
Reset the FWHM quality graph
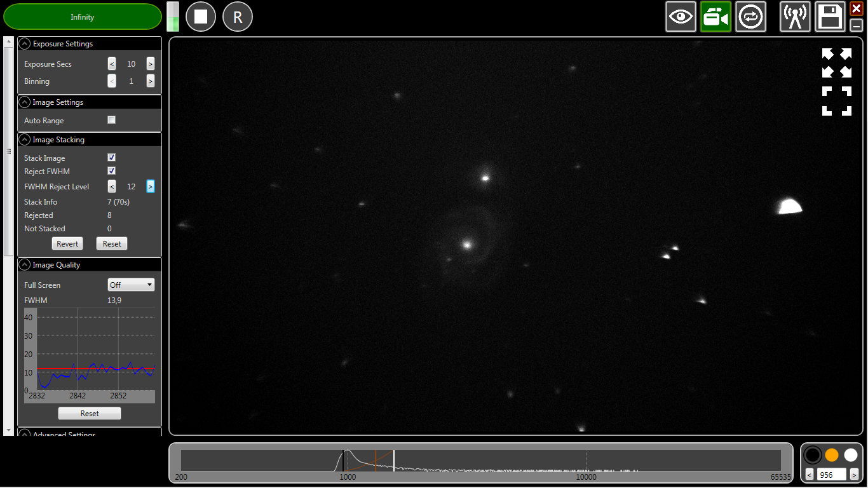89,413
